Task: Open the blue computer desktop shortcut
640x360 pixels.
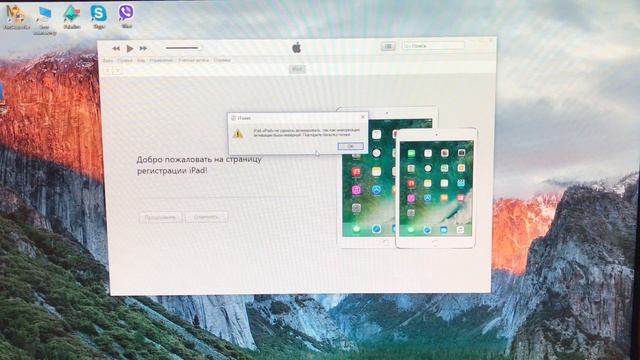Action: (x=44, y=20)
